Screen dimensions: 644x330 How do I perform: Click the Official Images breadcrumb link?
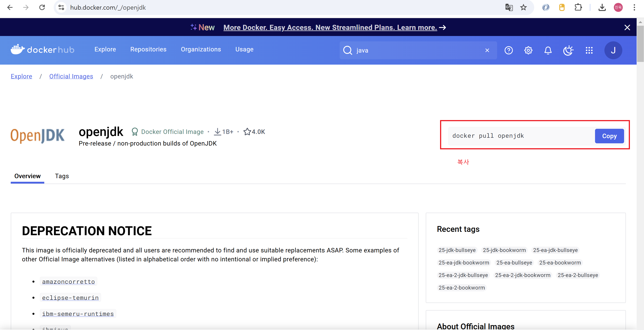pyautogui.click(x=71, y=76)
